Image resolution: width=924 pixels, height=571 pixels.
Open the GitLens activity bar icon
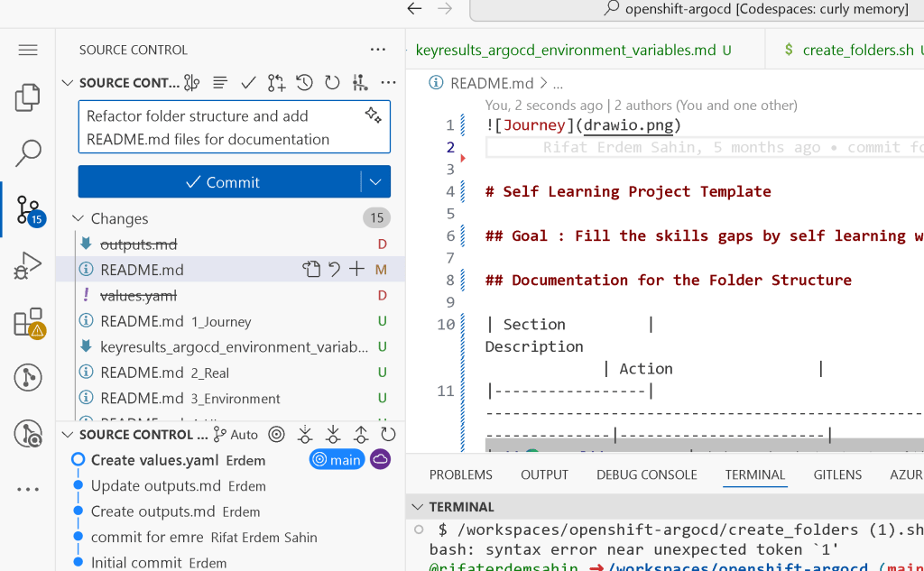point(28,378)
